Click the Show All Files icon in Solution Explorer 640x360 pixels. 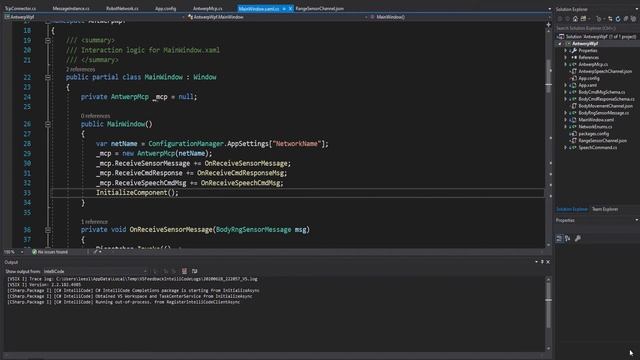(x=633, y=19)
